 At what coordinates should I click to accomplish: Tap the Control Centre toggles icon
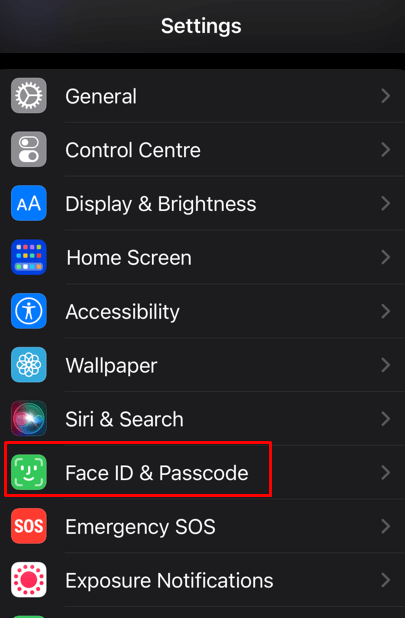point(29,149)
